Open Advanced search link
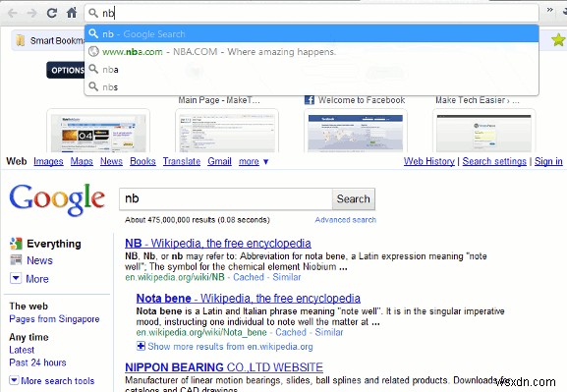 click(x=345, y=220)
